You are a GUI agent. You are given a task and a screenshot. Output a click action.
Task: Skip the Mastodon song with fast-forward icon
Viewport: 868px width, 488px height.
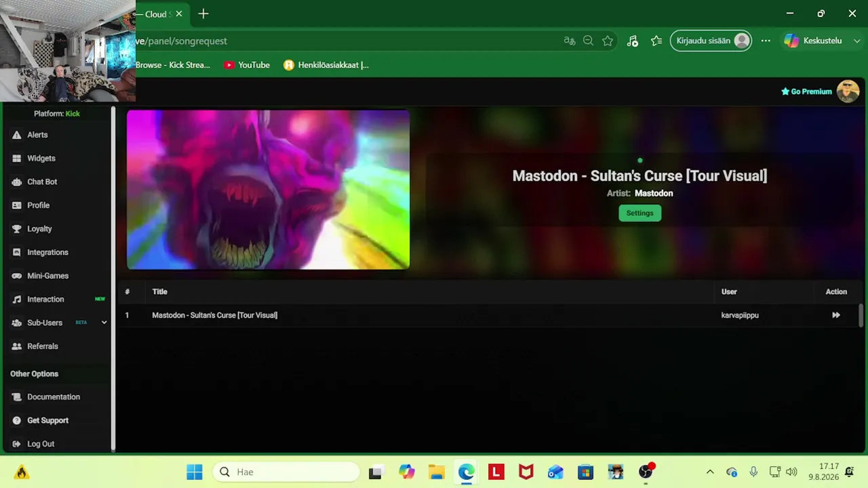(836, 315)
